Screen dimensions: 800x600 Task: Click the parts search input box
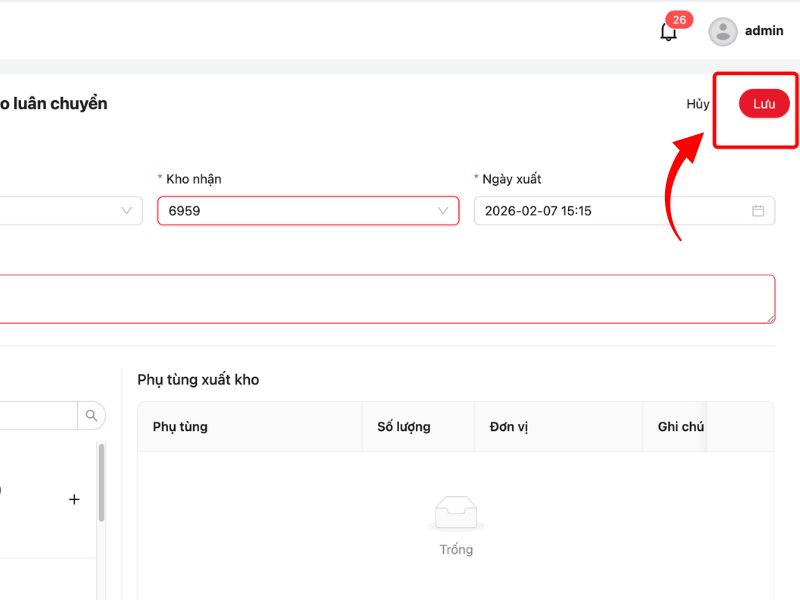[x=38, y=415]
